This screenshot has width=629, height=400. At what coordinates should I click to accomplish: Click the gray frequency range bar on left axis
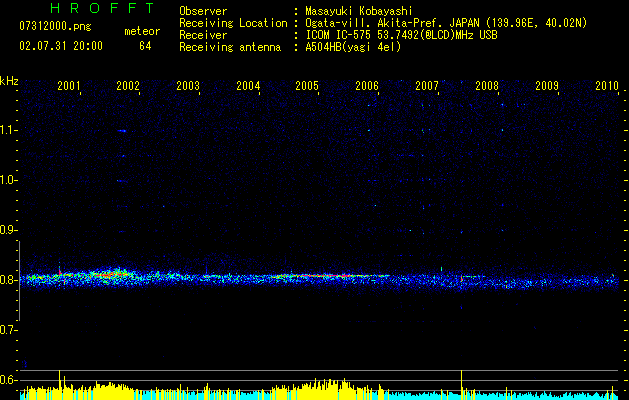[19, 280]
